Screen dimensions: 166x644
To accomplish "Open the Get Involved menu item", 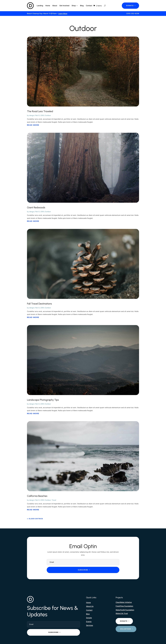I will 64,6.
